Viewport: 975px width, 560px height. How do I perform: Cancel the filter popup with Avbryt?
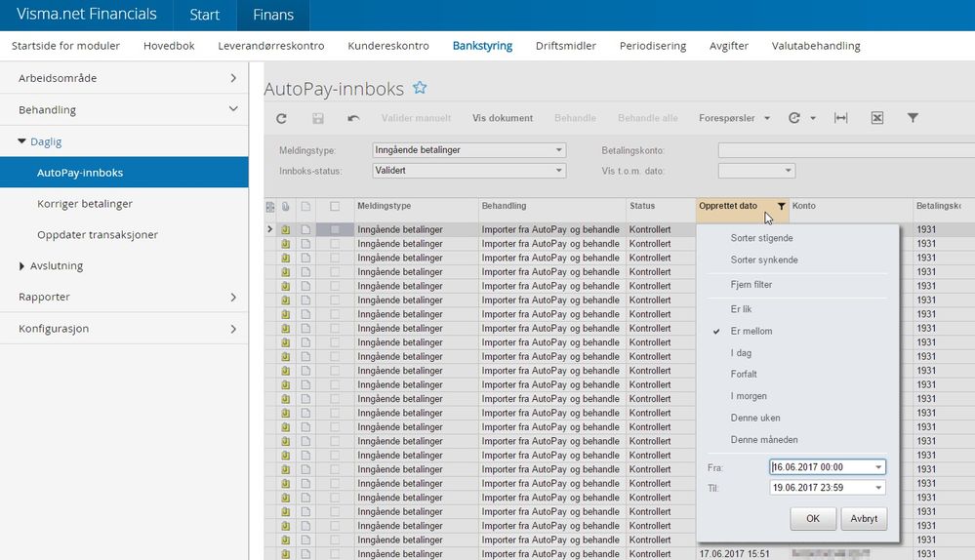point(864,518)
